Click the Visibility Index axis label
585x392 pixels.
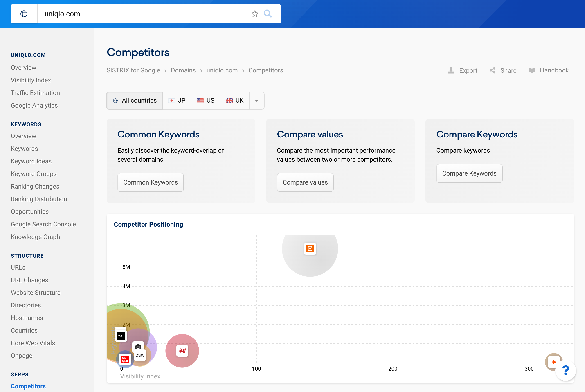click(x=140, y=376)
